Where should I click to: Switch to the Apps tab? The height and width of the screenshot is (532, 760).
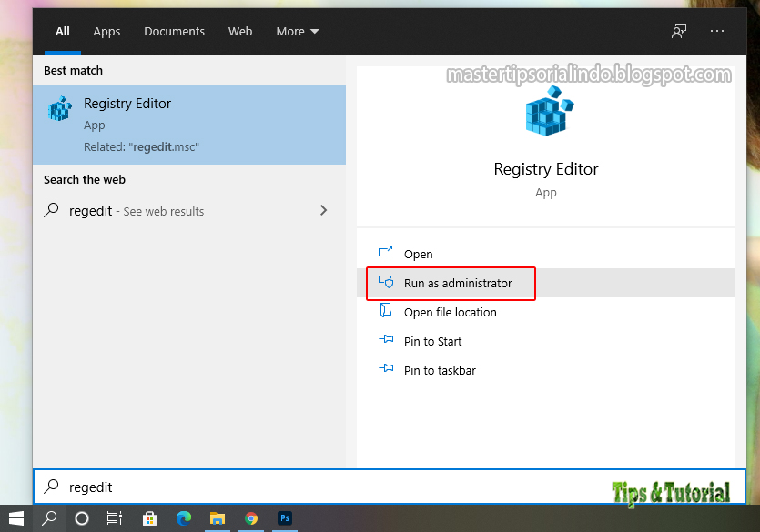click(x=106, y=32)
